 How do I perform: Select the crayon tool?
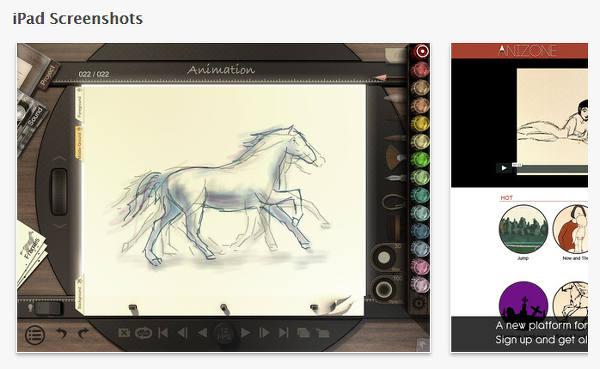(x=395, y=98)
